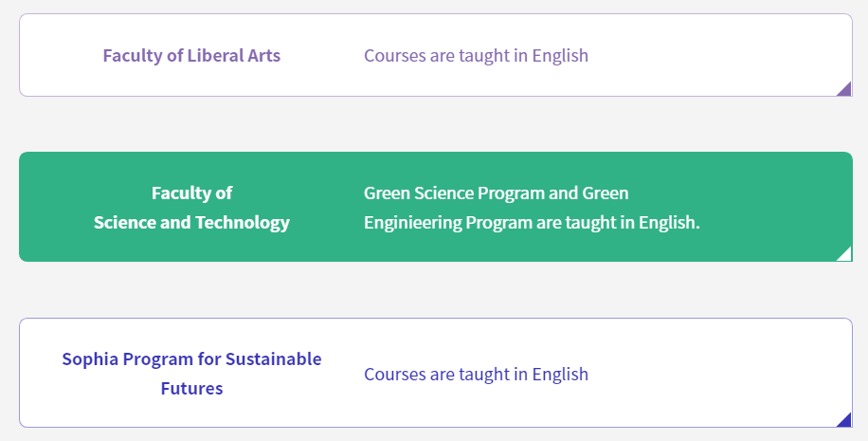Click Liberal Arts 'Courses are taught in English' text
The width and height of the screenshot is (868, 441).
coord(476,55)
